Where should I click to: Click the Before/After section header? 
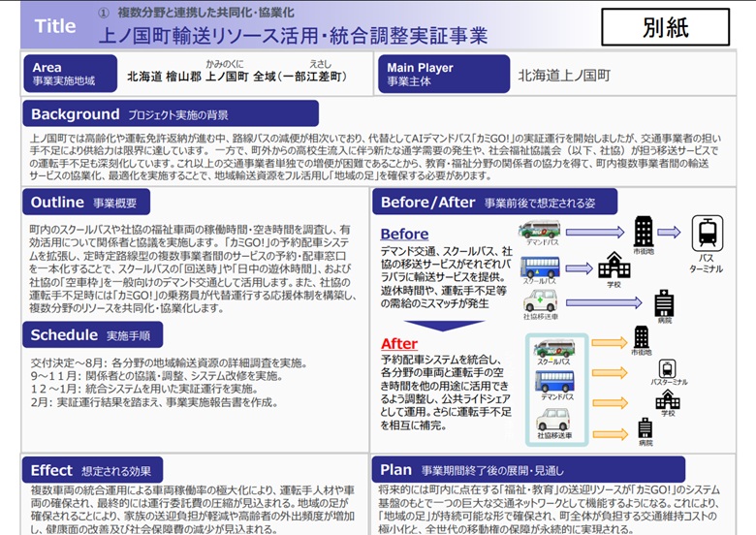tap(494, 202)
